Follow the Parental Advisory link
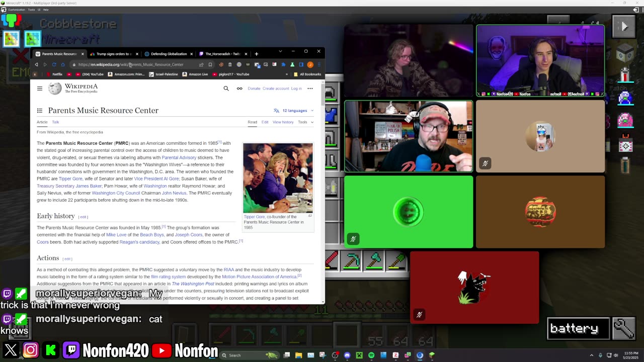644x362 pixels. point(179,157)
